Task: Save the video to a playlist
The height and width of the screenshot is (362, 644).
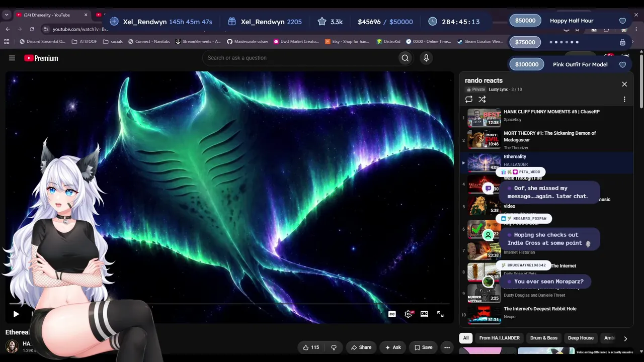Action: click(423, 347)
